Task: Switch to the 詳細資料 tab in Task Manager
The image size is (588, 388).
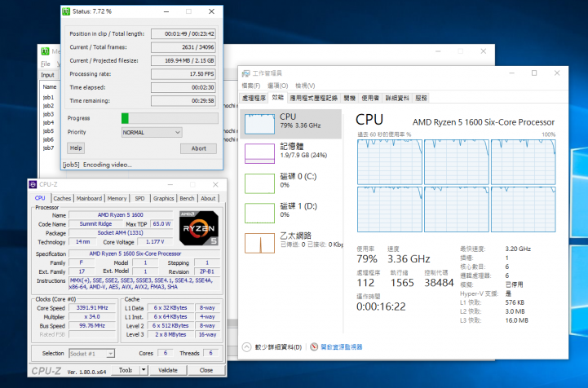Action: 397,98
